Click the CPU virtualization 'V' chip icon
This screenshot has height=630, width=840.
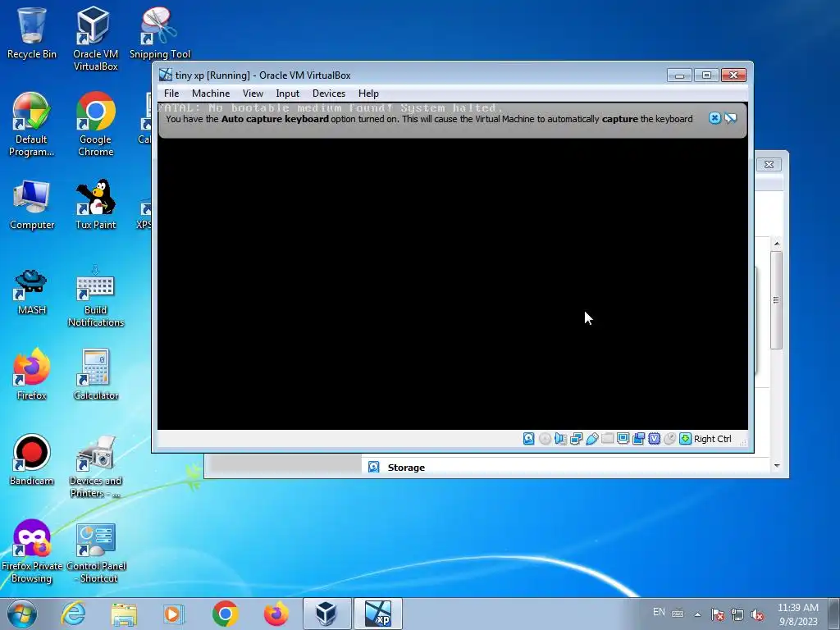coord(654,439)
